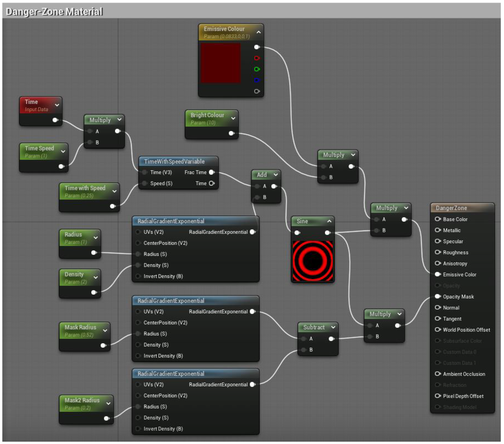Viewport: 504px width, 444px height.
Task: Click the Frac Time output pin
Action: coord(212,172)
